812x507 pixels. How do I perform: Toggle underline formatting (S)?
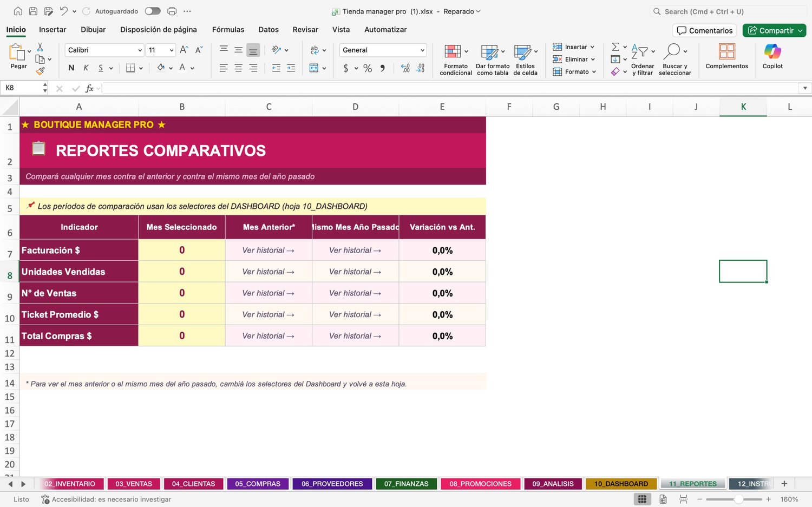click(101, 68)
